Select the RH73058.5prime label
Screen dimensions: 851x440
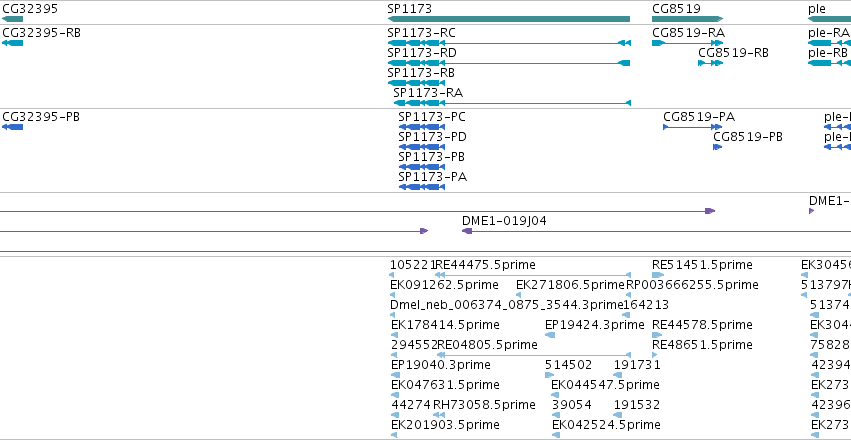484,405
